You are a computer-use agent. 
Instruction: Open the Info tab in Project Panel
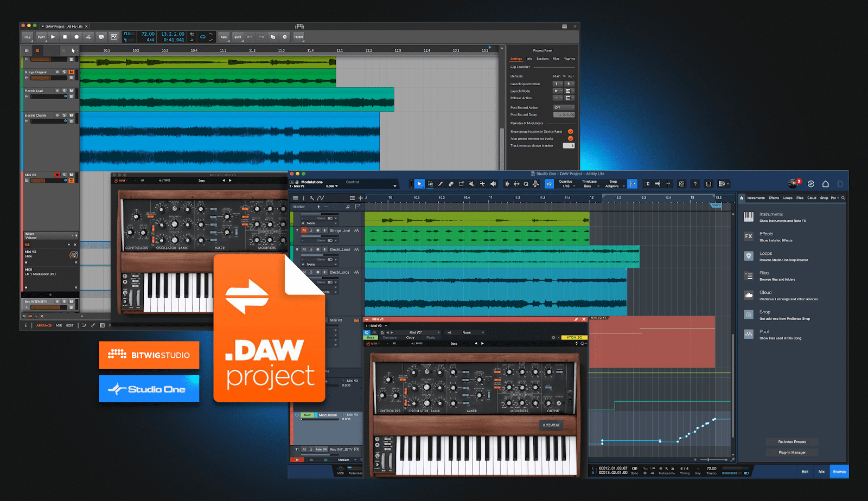529,59
